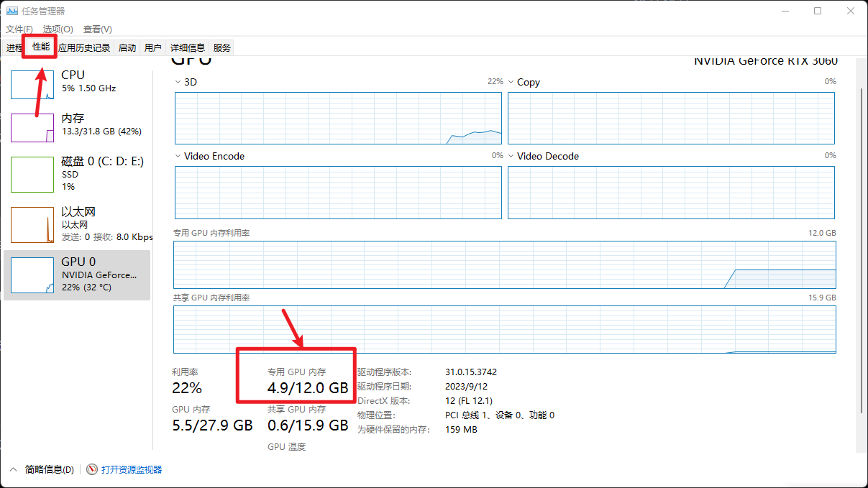Click the 4.9/12.0 GB dedicated memory value
The height and width of the screenshot is (488, 868).
[x=308, y=388]
